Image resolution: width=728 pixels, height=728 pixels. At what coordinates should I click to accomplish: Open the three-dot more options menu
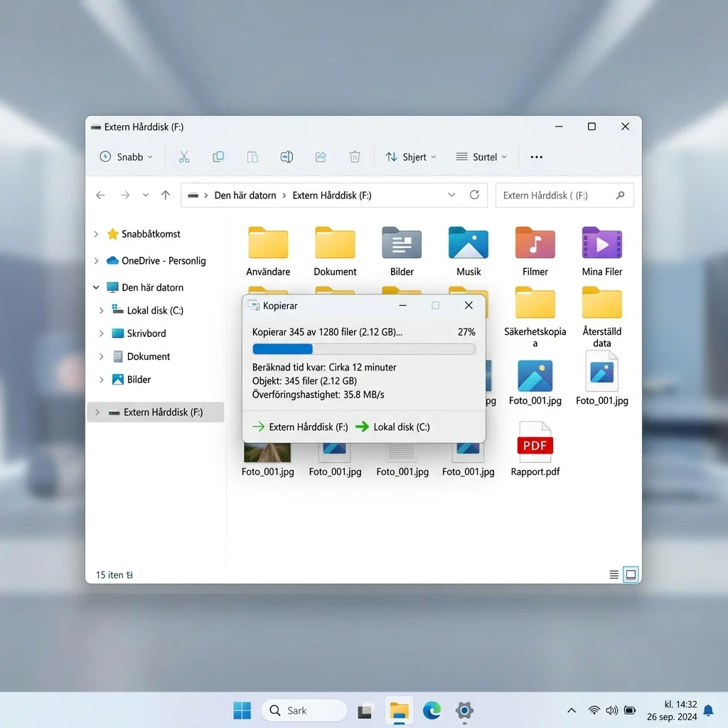click(x=536, y=157)
